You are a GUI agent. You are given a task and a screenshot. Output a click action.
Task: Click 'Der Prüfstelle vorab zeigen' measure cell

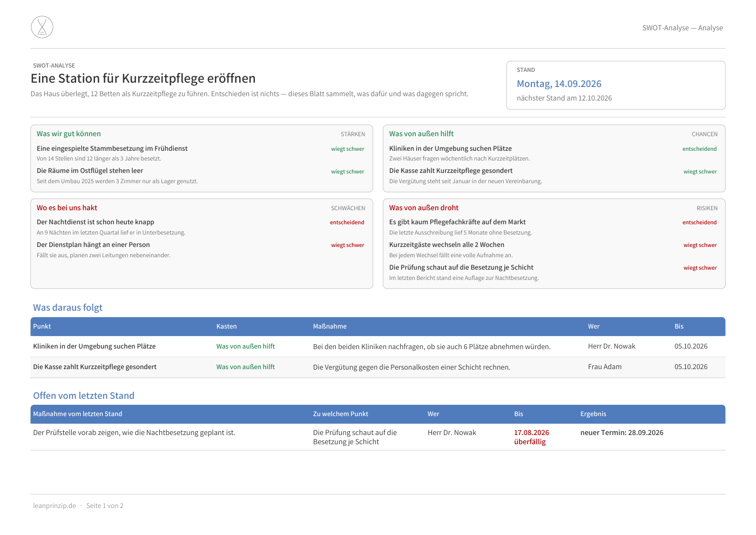pos(134,433)
